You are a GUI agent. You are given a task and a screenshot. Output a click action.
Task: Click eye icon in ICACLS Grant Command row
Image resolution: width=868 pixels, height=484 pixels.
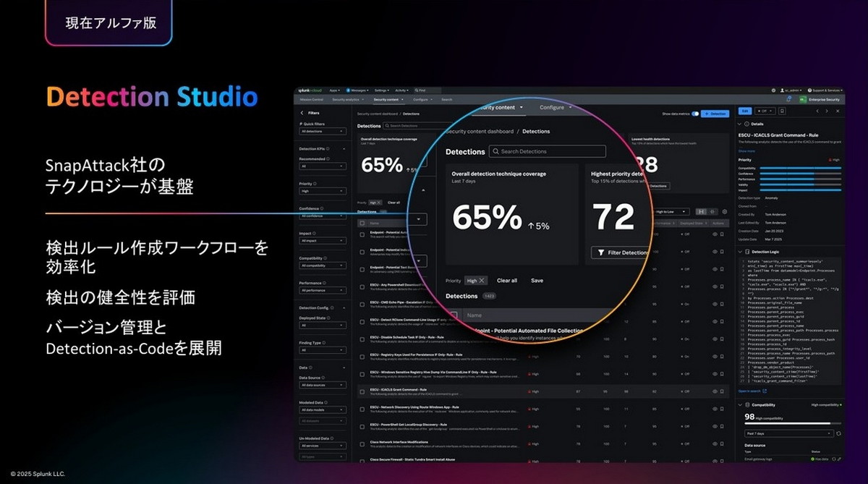click(715, 391)
